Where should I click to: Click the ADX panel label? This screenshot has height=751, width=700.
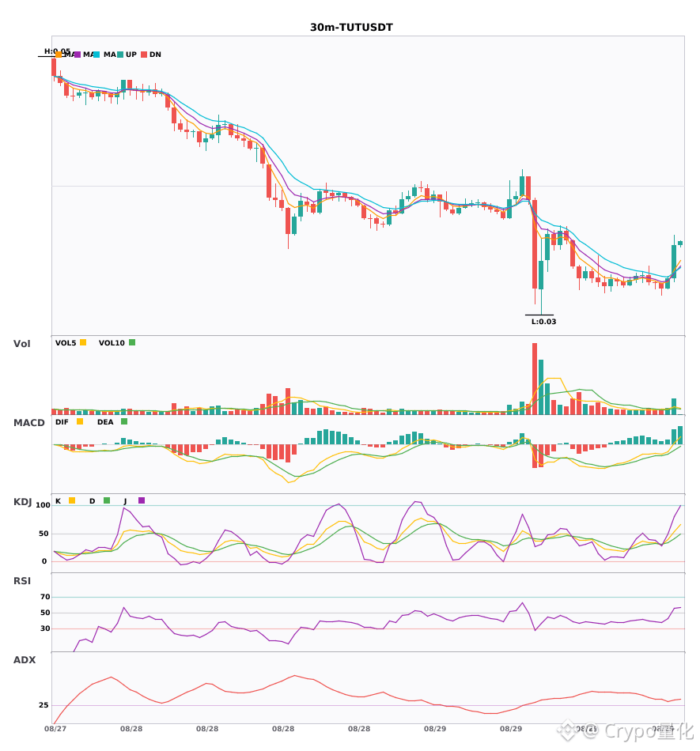click(25, 659)
